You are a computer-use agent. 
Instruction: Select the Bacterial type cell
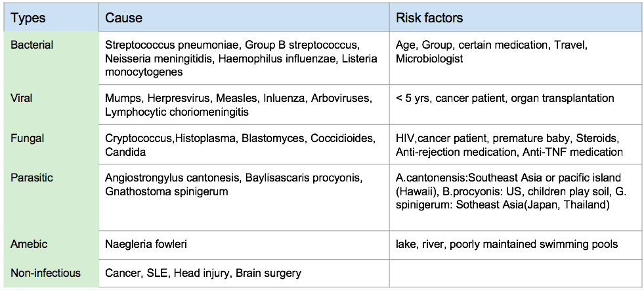point(32,45)
